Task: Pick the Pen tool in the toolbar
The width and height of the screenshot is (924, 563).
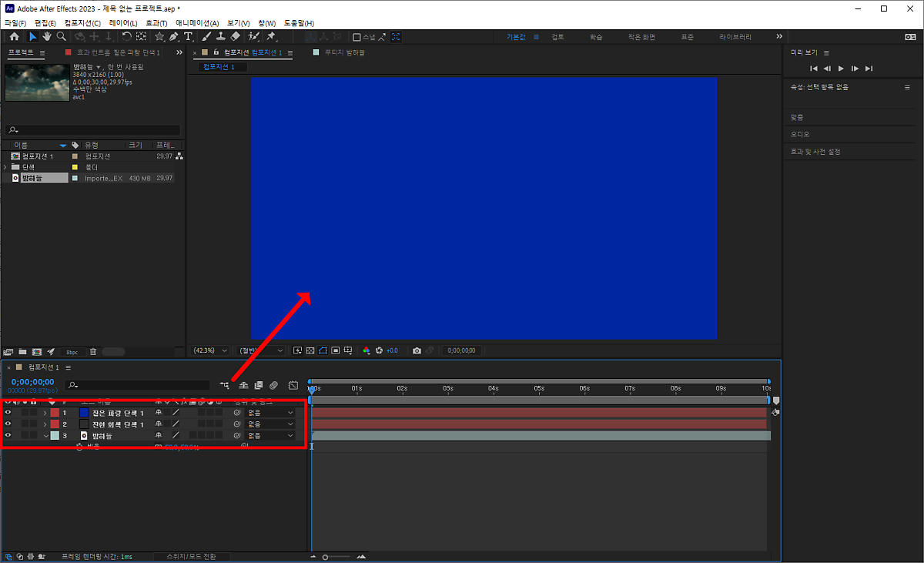Action: pos(174,36)
